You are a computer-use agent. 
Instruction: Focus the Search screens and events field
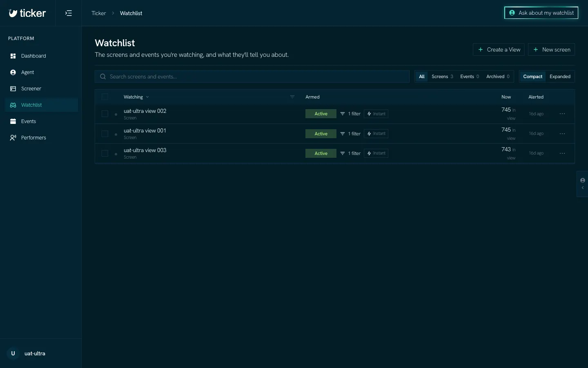pyautogui.click(x=252, y=76)
